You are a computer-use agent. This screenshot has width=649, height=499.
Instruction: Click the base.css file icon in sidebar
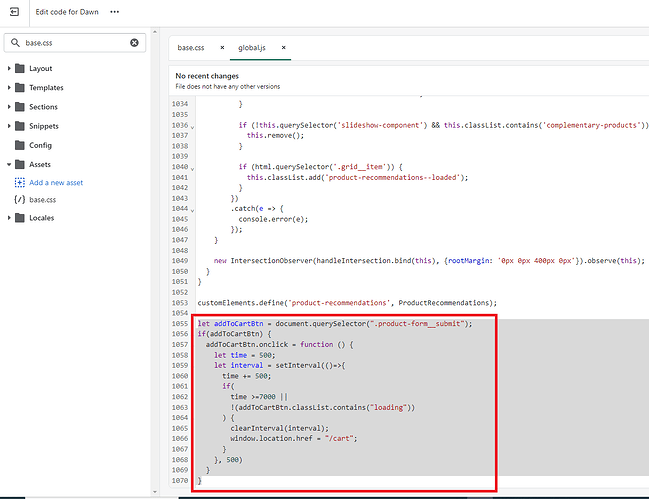(x=20, y=200)
